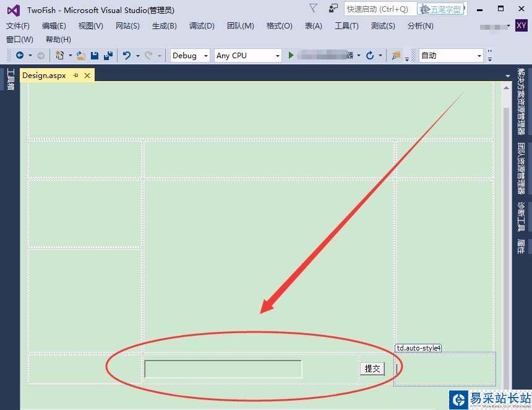Open the 生成(B) menu
This screenshot has width=532, height=410.
[164, 26]
